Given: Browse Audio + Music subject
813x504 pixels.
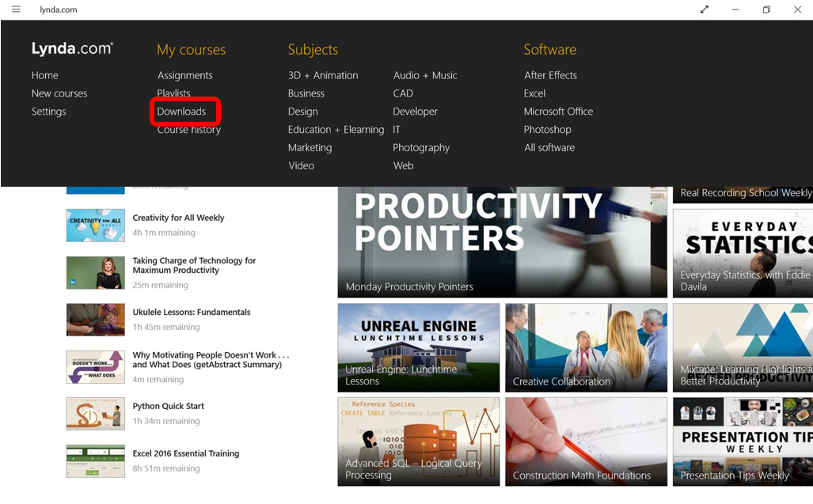Looking at the screenshot, I should click(x=425, y=75).
